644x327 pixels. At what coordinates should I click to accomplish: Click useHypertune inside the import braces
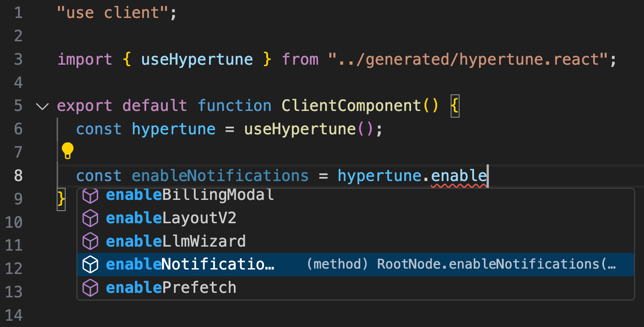click(197, 59)
